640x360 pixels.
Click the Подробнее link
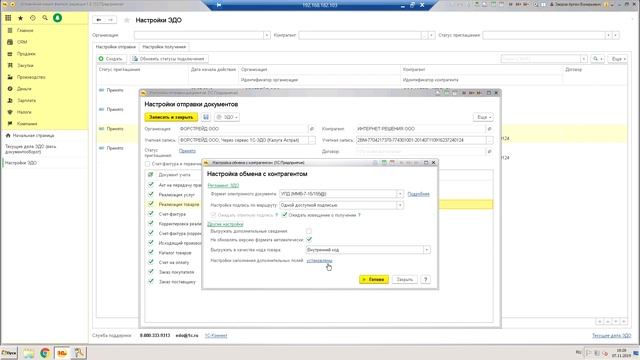(x=418, y=194)
